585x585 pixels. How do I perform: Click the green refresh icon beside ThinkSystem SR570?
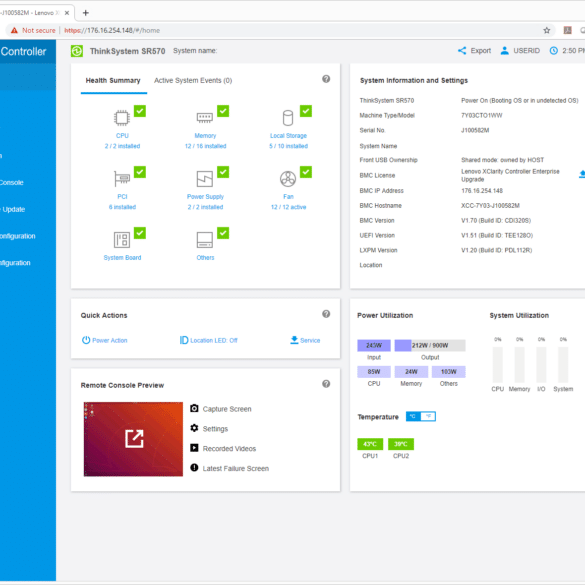point(77,51)
